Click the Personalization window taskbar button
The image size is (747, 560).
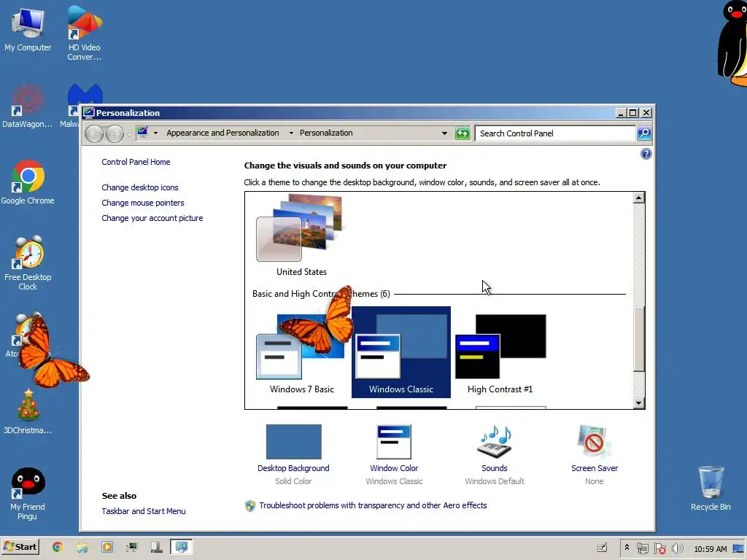(182, 547)
